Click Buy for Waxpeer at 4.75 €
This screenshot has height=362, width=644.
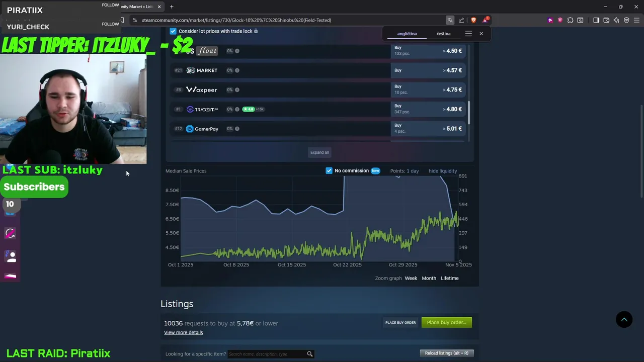tap(428, 89)
